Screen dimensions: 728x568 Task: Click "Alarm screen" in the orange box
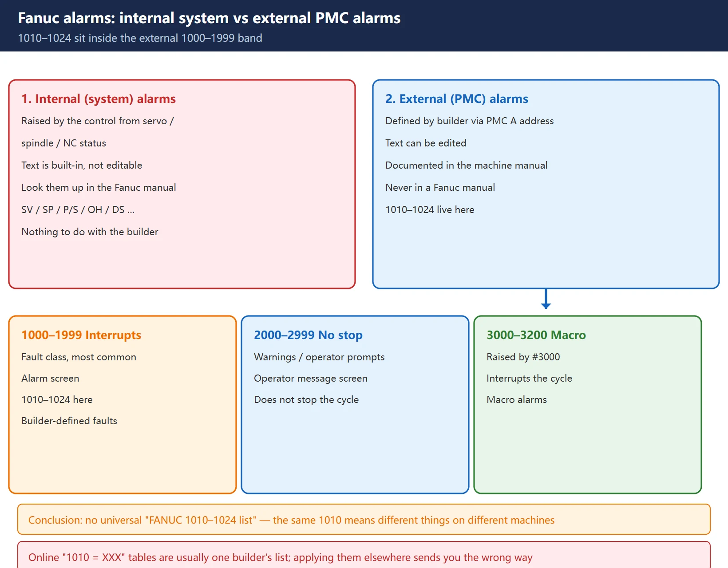point(50,379)
